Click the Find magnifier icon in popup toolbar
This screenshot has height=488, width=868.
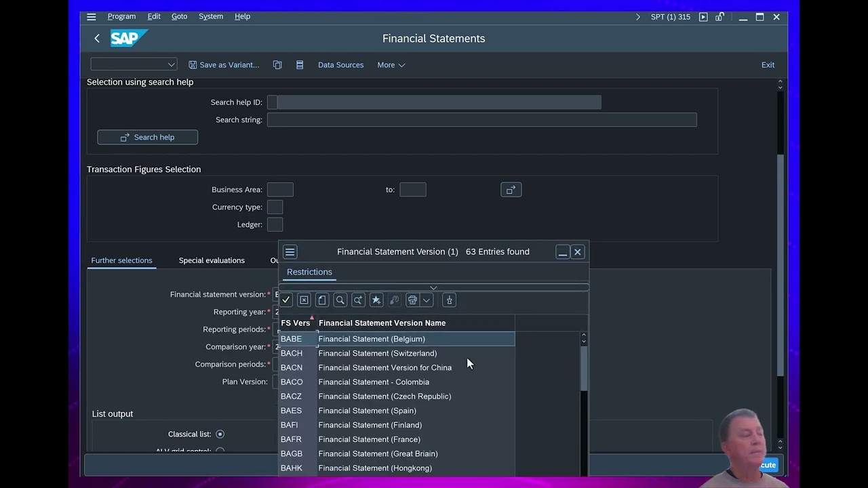(x=340, y=300)
